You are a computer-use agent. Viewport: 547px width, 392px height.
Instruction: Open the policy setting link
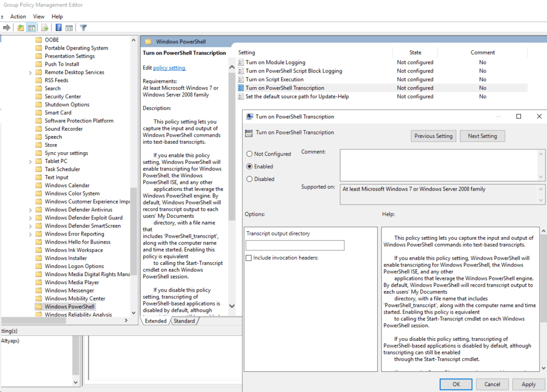pyautogui.click(x=170, y=67)
